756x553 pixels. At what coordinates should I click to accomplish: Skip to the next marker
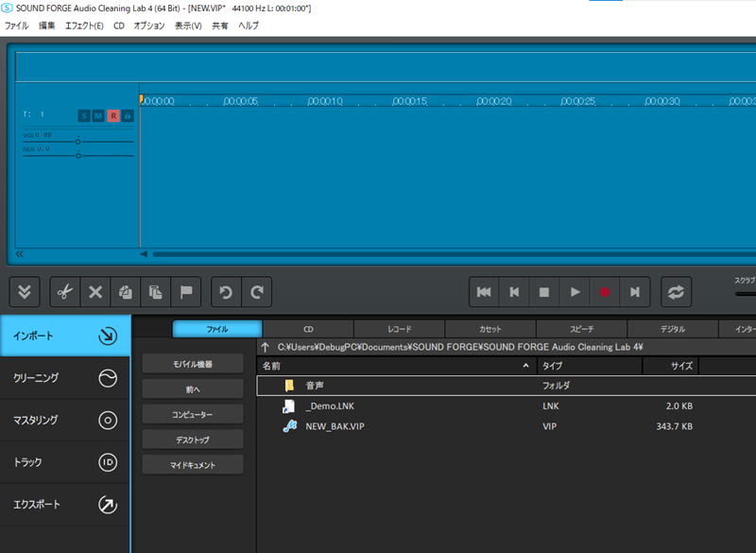click(634, 292)
